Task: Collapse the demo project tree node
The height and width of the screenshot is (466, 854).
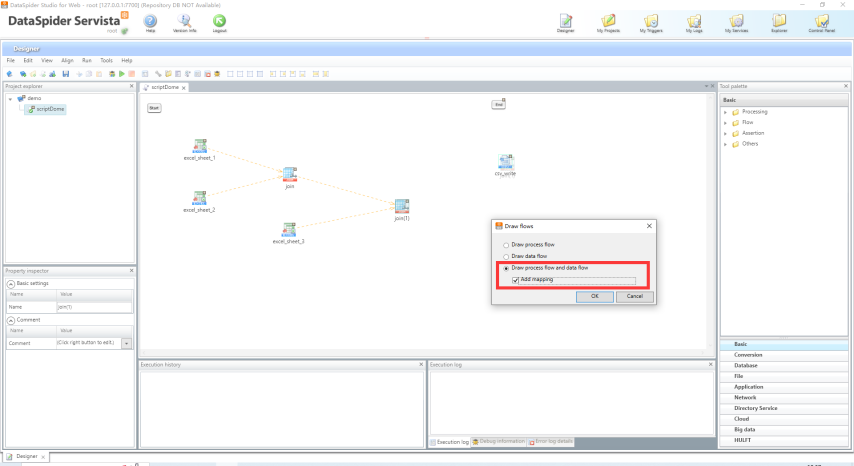Action: [10, 99]
